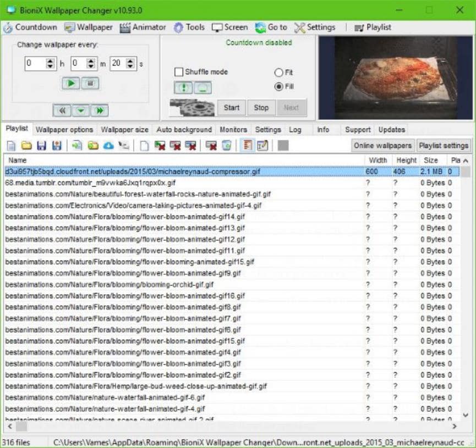Screen dimensions: 476x448
Task: Select the michaelreynaud-compressor.gif playlist entry
Action: [x=132, y=171]
